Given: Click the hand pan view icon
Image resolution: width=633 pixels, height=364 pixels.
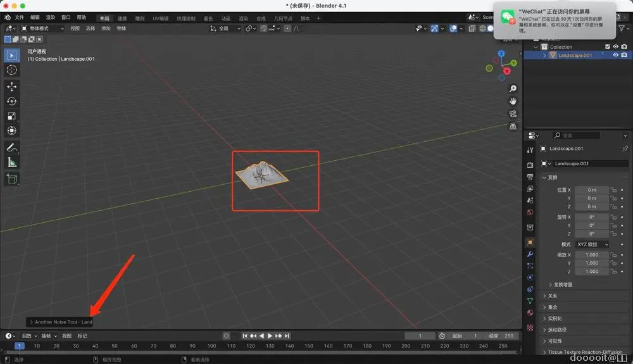Looking at the screenshot, I should click(513, 101).
